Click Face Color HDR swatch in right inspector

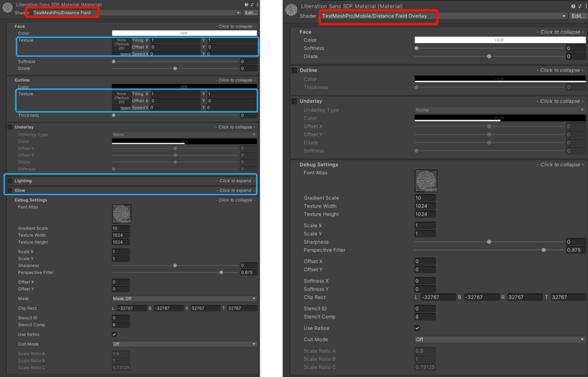point(500,40)
